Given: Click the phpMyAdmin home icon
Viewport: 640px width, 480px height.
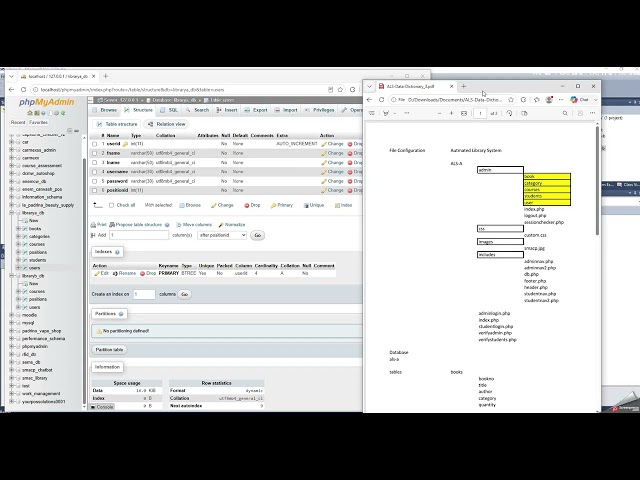Looking at the screenshot, I should point(30,113).
